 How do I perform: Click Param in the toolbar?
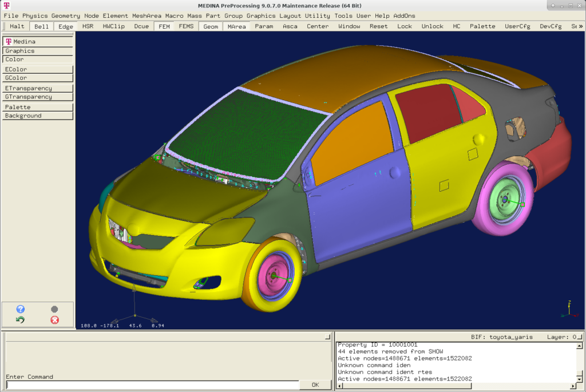pos(264,26)
